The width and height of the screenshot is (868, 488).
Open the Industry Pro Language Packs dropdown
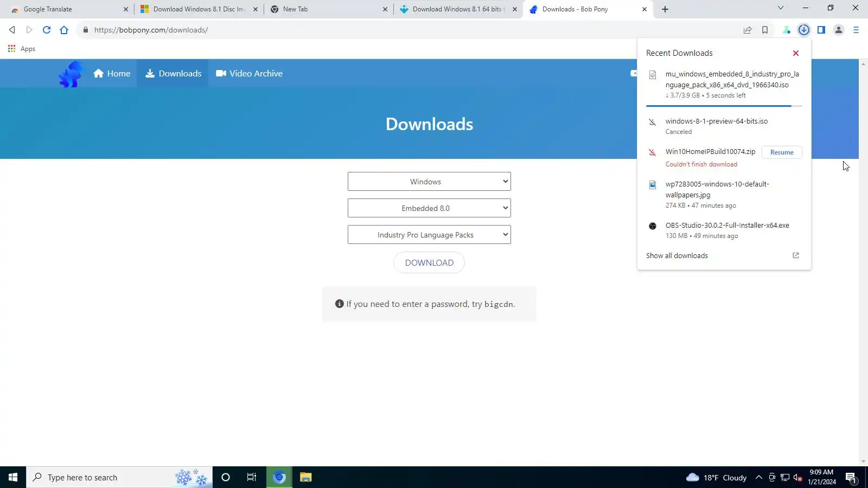pyautogui.click(x=429, y=235)
